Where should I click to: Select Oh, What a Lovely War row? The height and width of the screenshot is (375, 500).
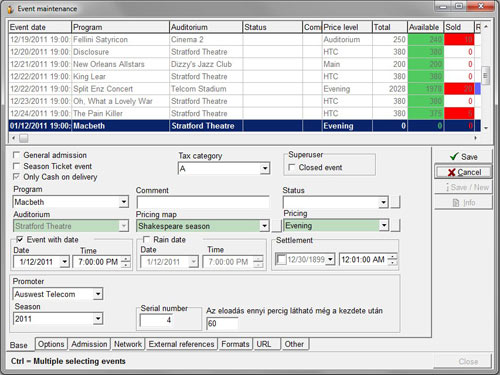click(245, 101)
